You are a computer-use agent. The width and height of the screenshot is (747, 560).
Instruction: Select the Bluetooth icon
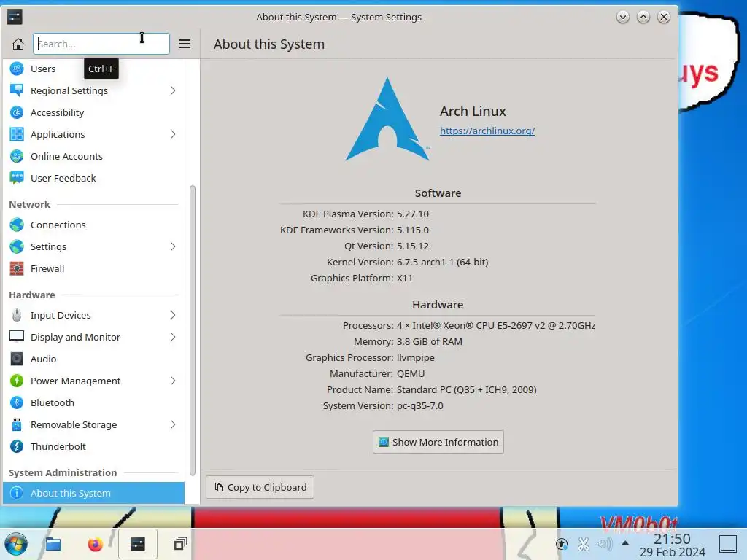click(x=17, y=402)
